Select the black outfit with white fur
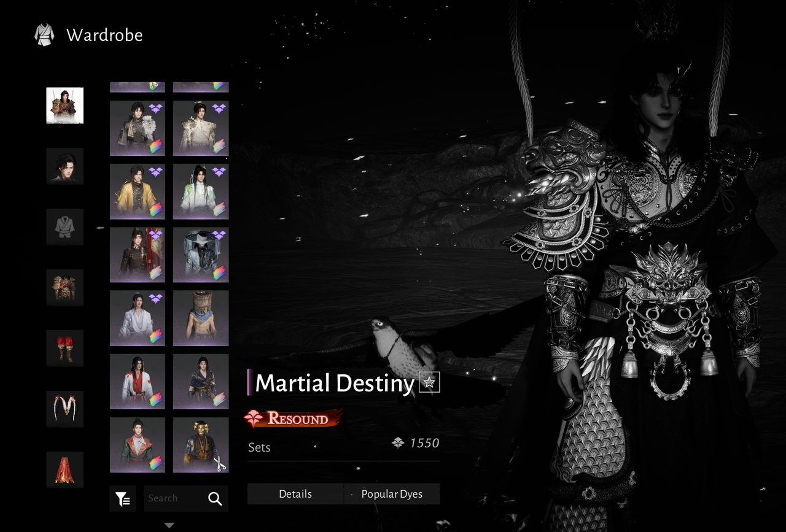The image size is (786, 532). tap(138, 128)
